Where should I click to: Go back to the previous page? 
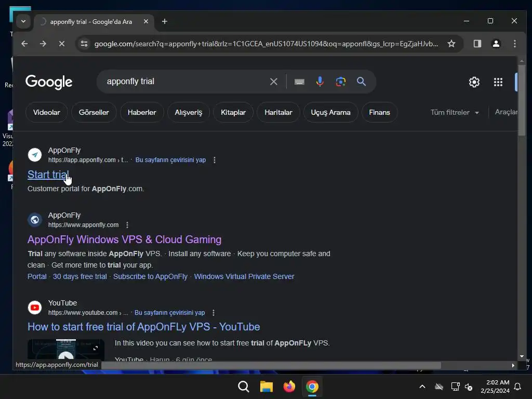(x=24, y=44)
